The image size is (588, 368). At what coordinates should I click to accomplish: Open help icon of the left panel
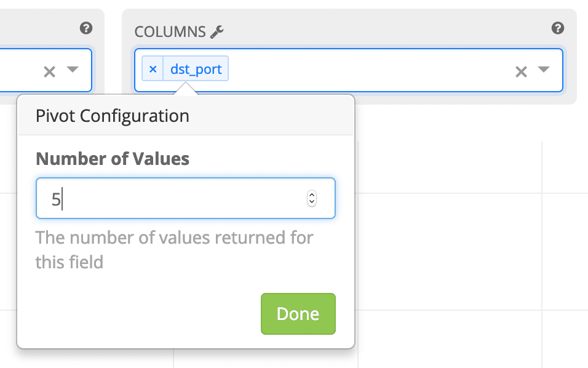[86, 28]
